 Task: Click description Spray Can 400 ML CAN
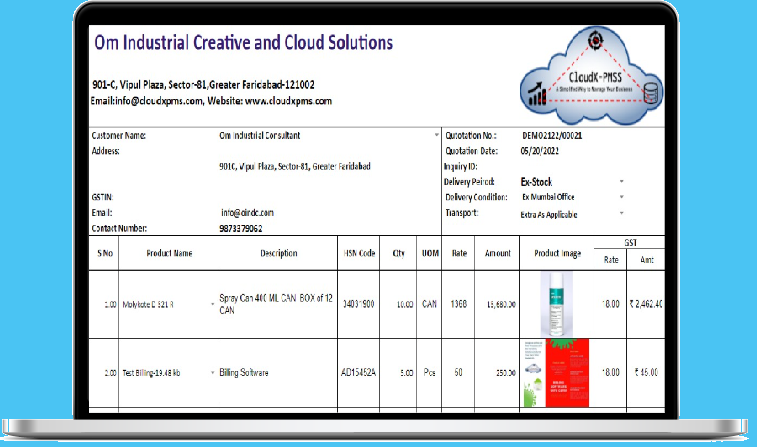coord(276,304)
